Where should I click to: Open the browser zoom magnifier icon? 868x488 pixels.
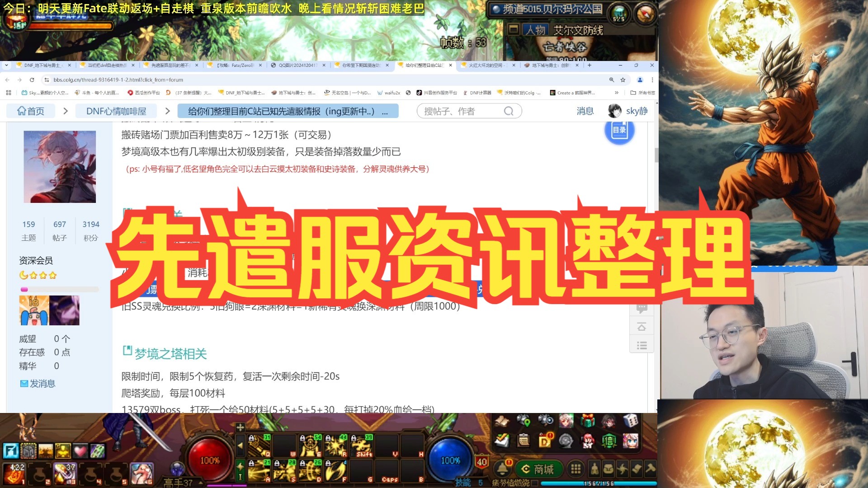click(x=611, y=80)
